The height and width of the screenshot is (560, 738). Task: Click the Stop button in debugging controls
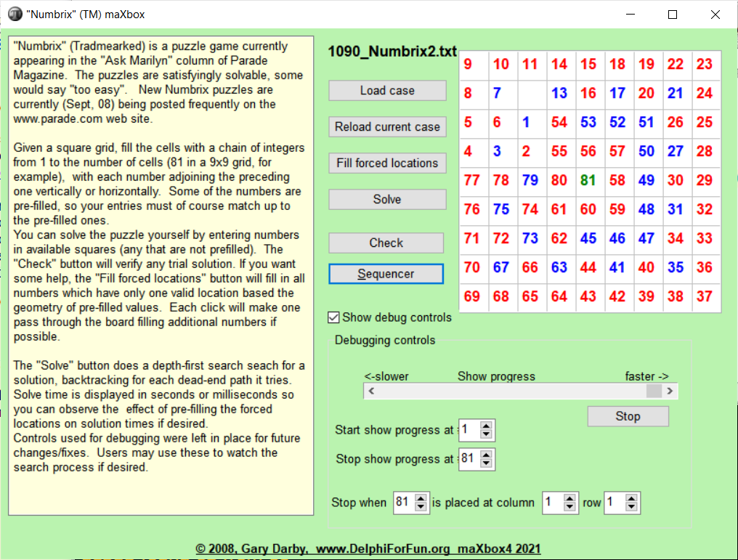coord(628,416)
